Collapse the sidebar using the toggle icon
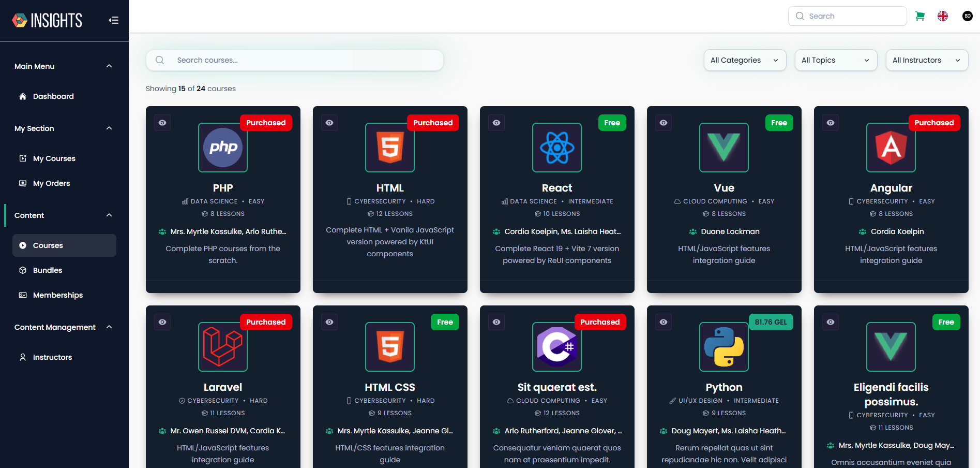Image resolution: width=980 pixels, height=468 pixels. [113, 20]
